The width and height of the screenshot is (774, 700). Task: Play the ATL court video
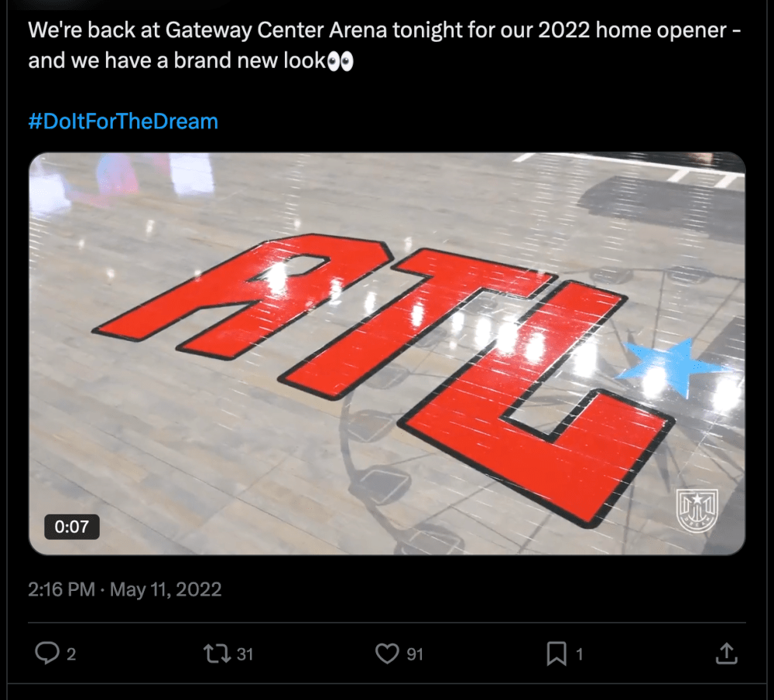click(387, 353)
